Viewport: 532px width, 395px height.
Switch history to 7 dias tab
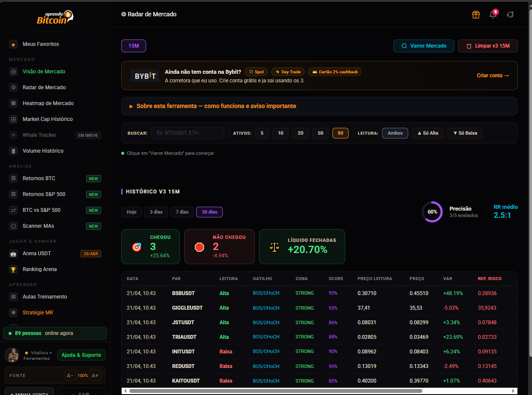tap(182, 212)
